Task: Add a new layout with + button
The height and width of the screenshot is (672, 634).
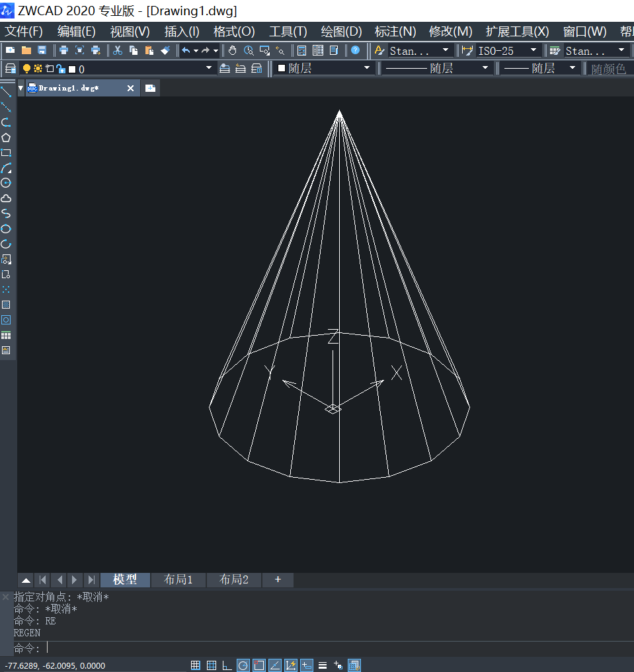Action: 278,579
